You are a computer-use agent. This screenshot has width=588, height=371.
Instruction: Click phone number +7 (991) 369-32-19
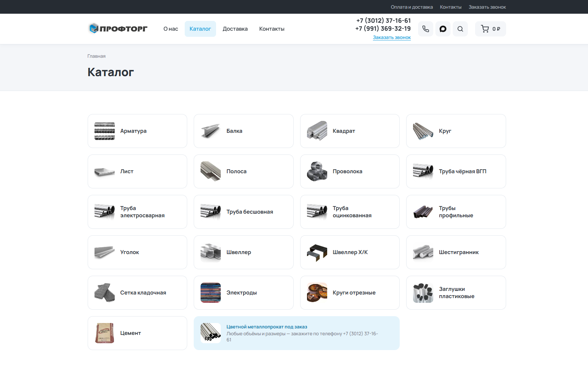[383, 29]
